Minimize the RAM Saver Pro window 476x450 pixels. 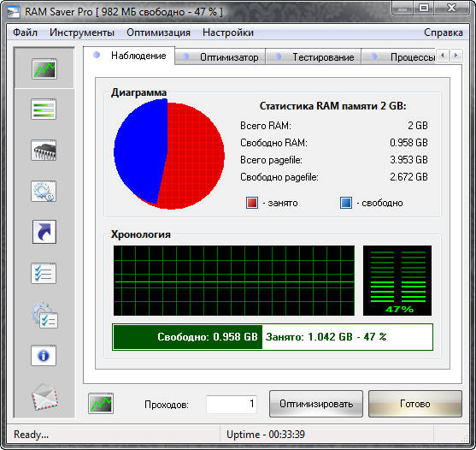coord(403,9)
